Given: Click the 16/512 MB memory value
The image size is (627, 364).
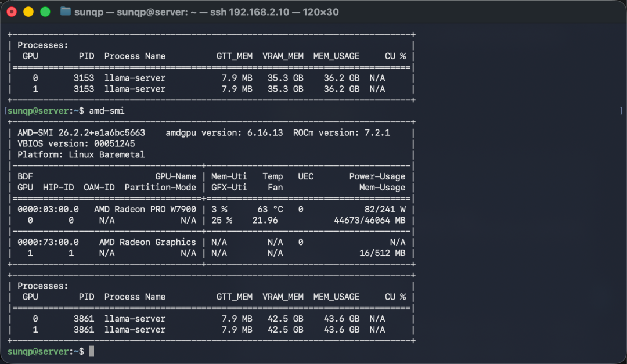Looking at the screenshot, I should click(382, 253).
